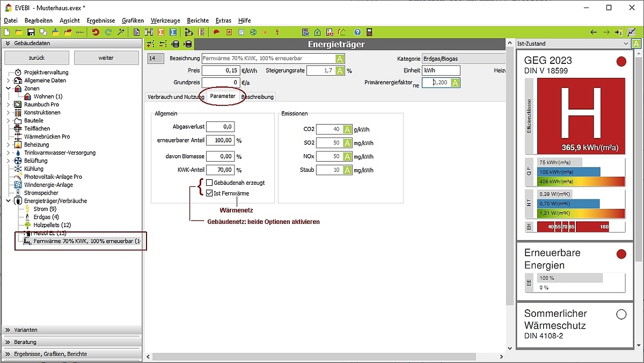Expand the Allgemeine Daten tree node

tap(8, 81)
